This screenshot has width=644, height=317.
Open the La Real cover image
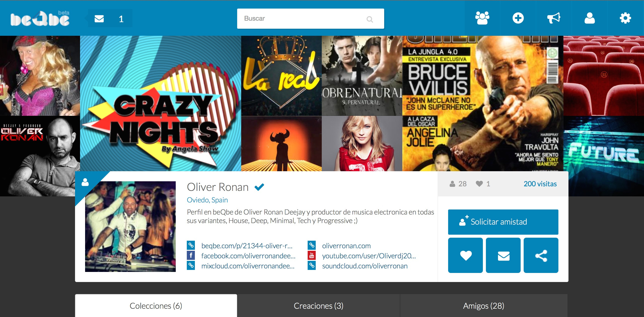(x=281, y=76)
